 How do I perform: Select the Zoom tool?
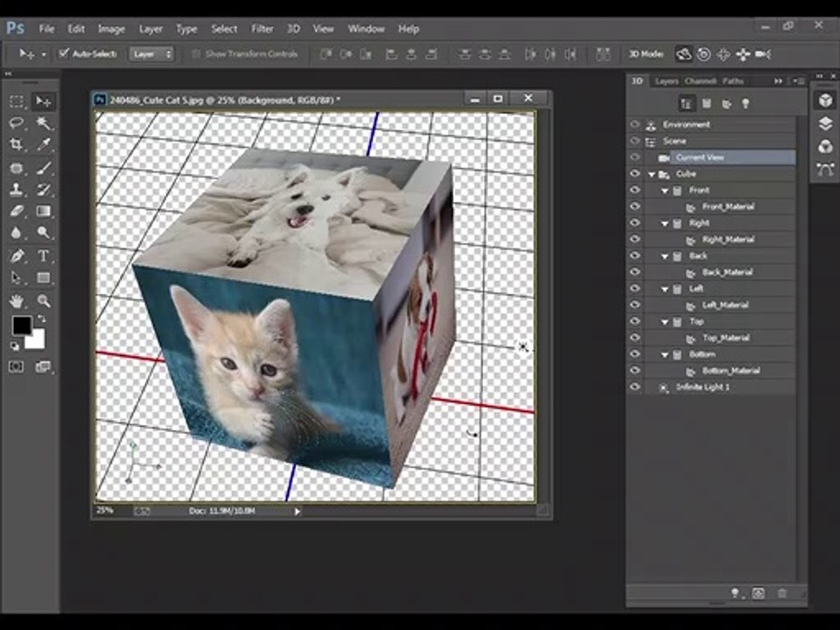tap(43, 300)
